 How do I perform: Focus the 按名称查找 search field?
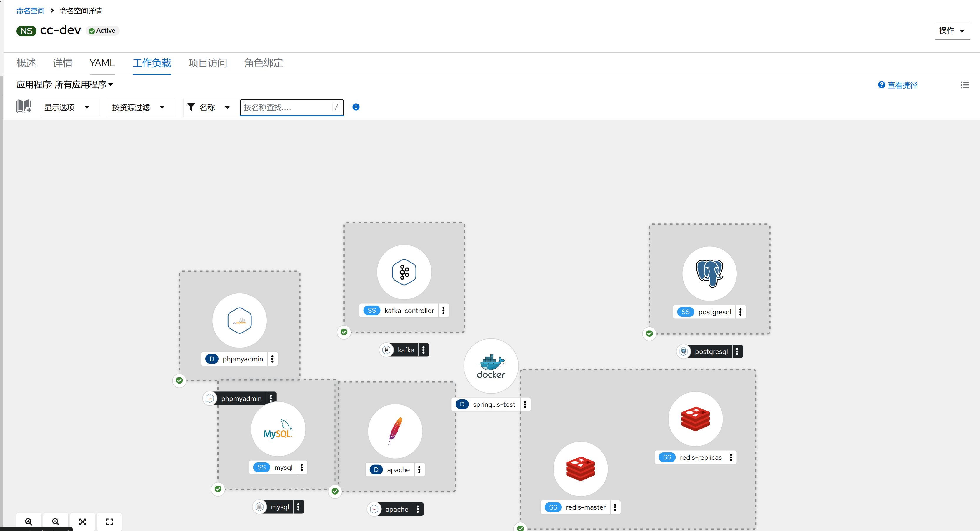point(287,107)
